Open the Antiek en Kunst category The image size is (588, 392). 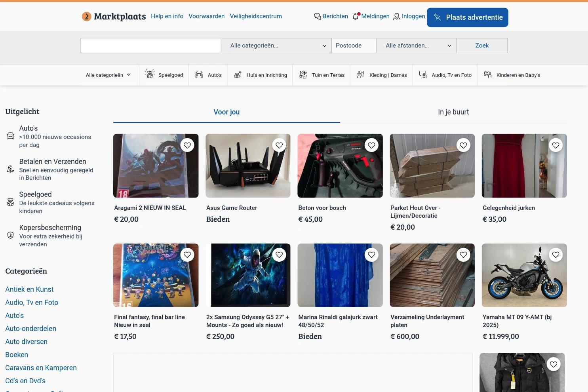pos(29,289)
